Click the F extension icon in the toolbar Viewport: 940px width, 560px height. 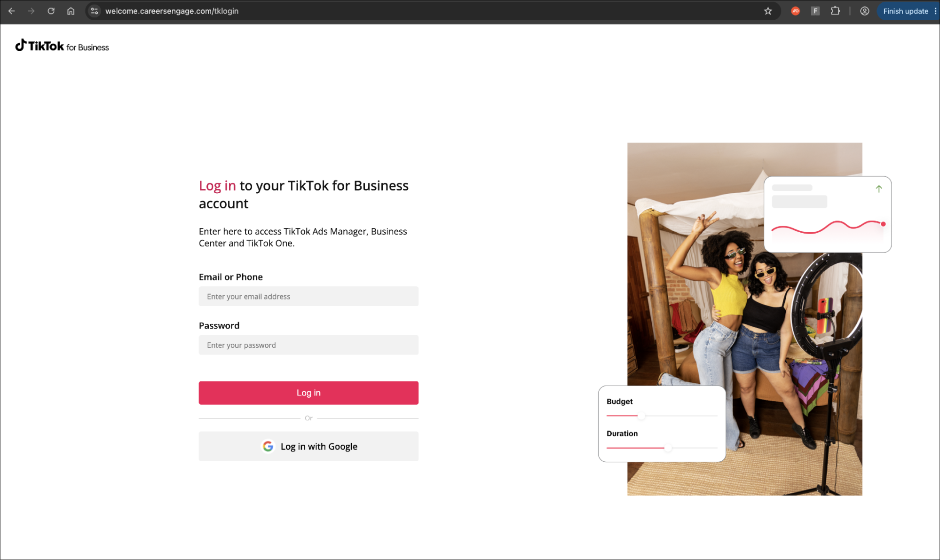[815, 11]
